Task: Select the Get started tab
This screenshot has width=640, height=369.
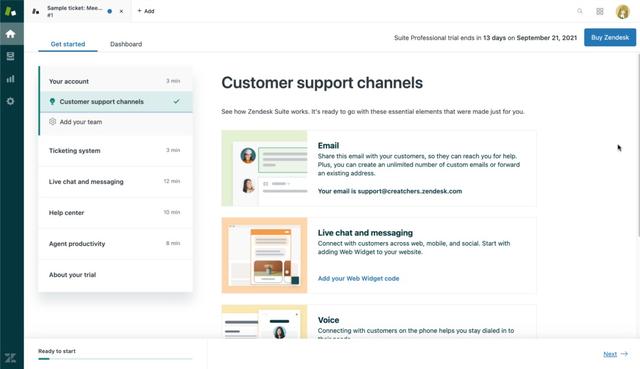Action: (x=68, y=44)
